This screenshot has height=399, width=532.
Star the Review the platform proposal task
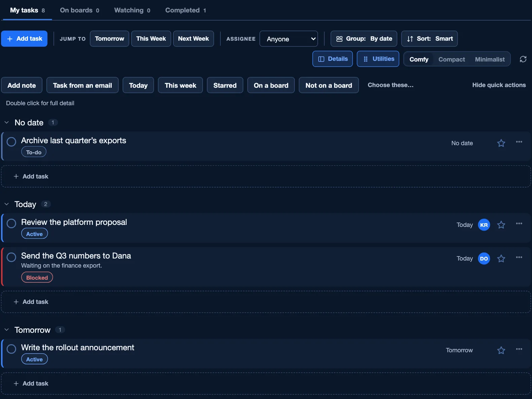pos(501,225)
